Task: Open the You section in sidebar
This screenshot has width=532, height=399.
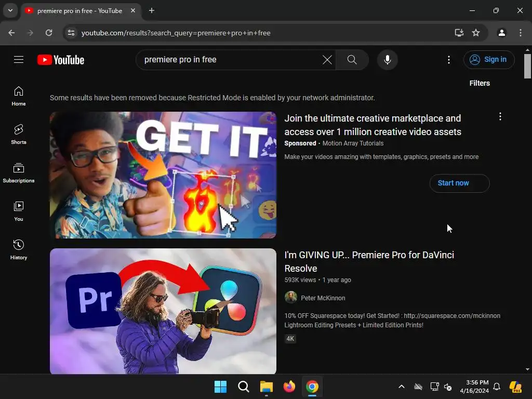Action: coord(19,211)
